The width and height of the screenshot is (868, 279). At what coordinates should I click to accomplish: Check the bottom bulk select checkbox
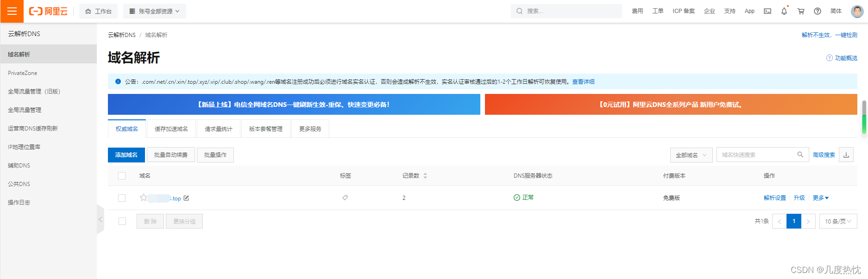tap(122, 221)
